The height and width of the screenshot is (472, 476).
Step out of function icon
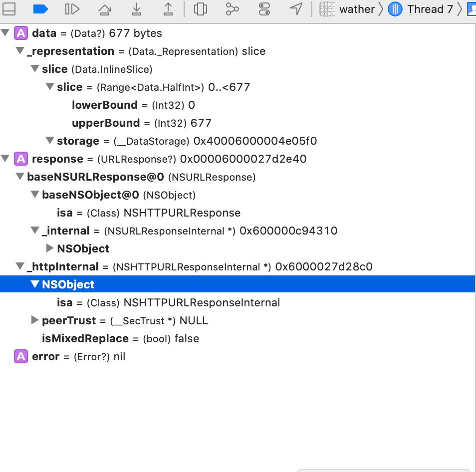pyautogui.click(x=168, y=9)
